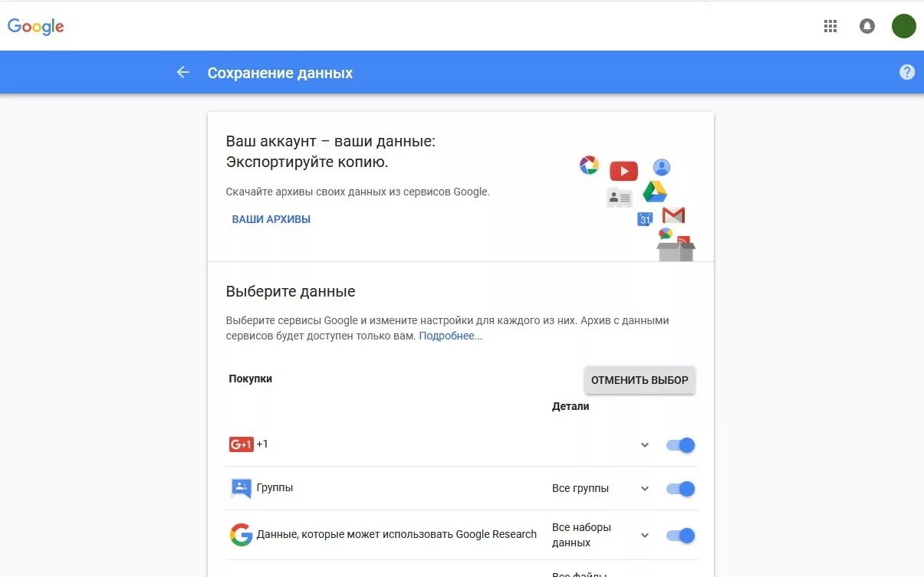
Task: Click the Детали column header
Action: point(571,406)
